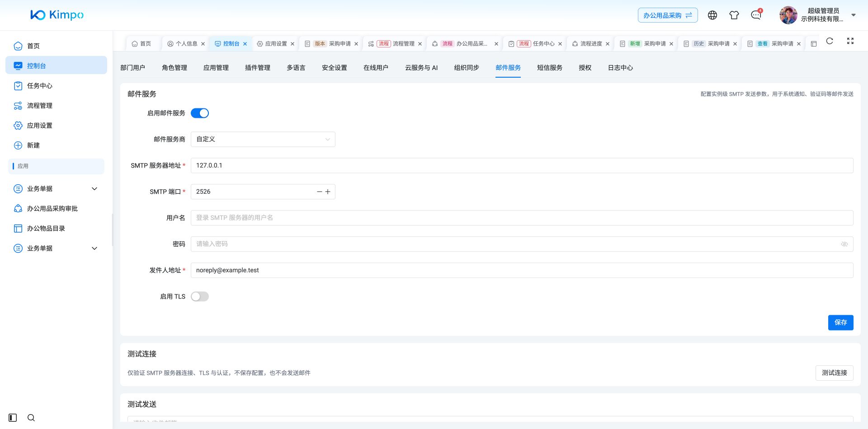The image size is (868, 429).
Task: Open 组织同步 section
Action: (x=467, y=68)
